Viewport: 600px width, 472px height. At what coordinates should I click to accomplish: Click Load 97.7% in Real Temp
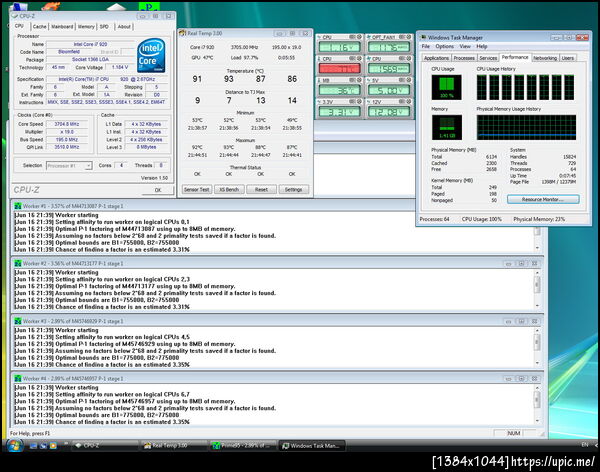click(x=245, y=57)
